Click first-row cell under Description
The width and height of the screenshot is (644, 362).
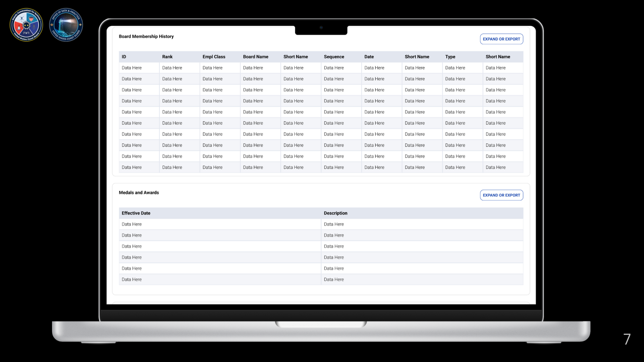point(422,224)
